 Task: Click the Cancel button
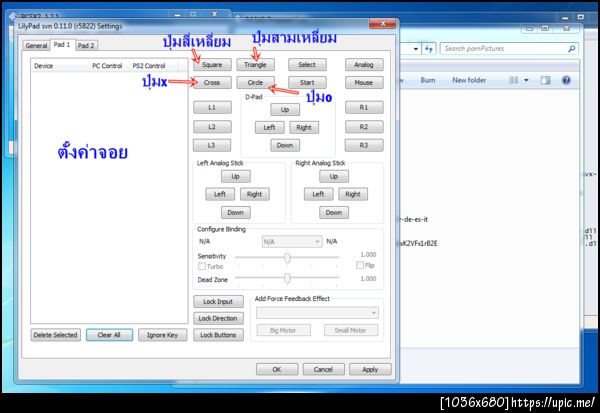coord(324,370)
